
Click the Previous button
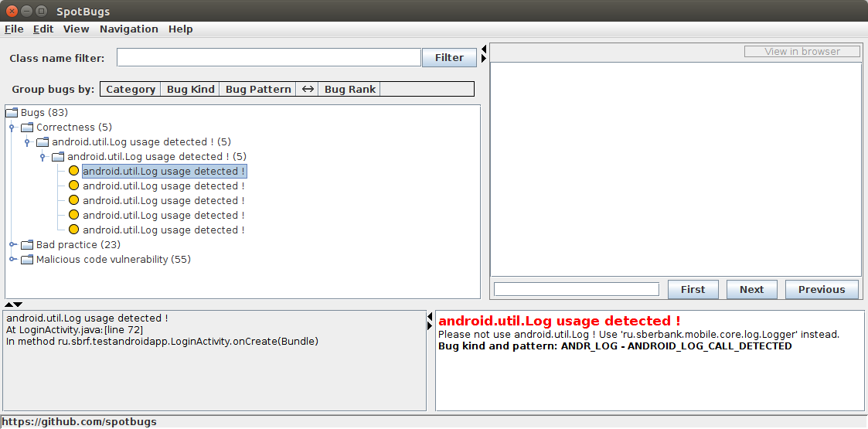click(822, 290)
